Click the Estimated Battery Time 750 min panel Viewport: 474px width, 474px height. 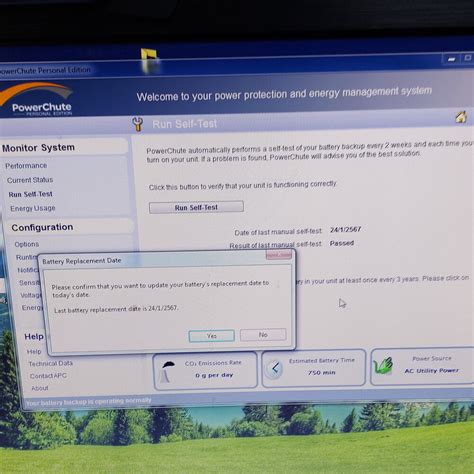pos(314,368)
